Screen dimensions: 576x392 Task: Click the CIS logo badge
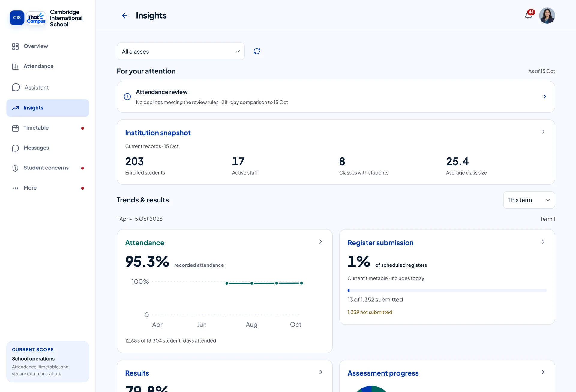(17, 18)
